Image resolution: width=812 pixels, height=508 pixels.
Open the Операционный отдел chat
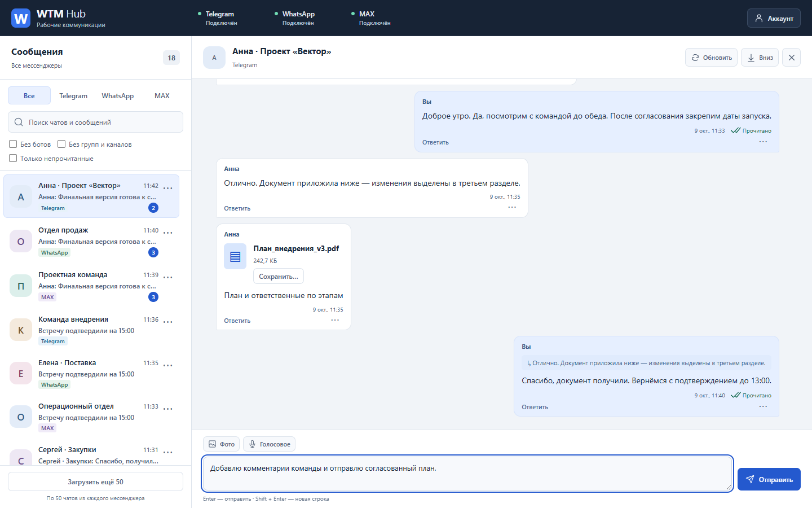(91, 417)
